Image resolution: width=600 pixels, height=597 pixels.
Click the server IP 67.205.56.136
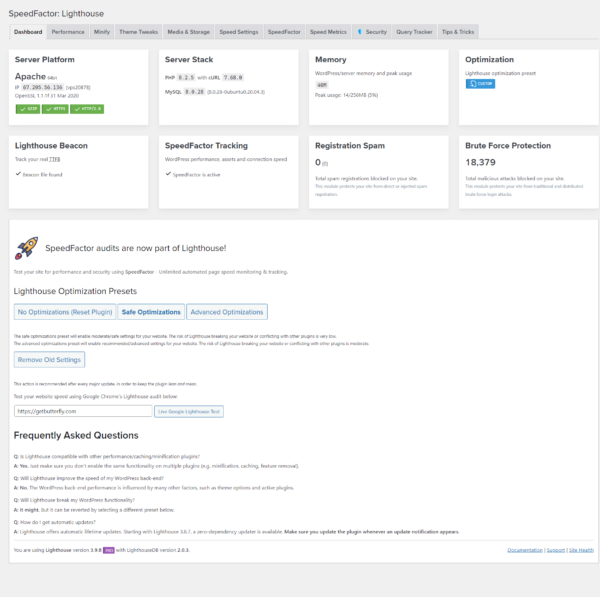click(42, 87)
